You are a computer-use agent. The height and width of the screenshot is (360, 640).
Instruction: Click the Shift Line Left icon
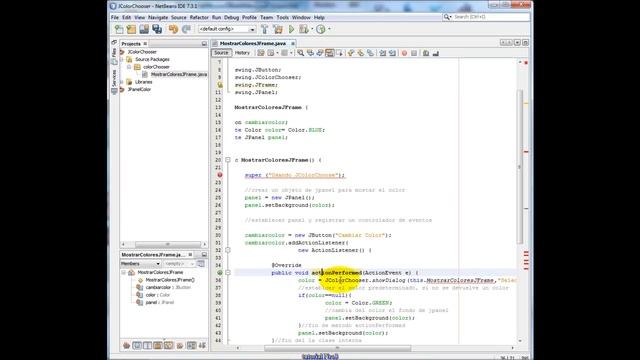point(382,53)
